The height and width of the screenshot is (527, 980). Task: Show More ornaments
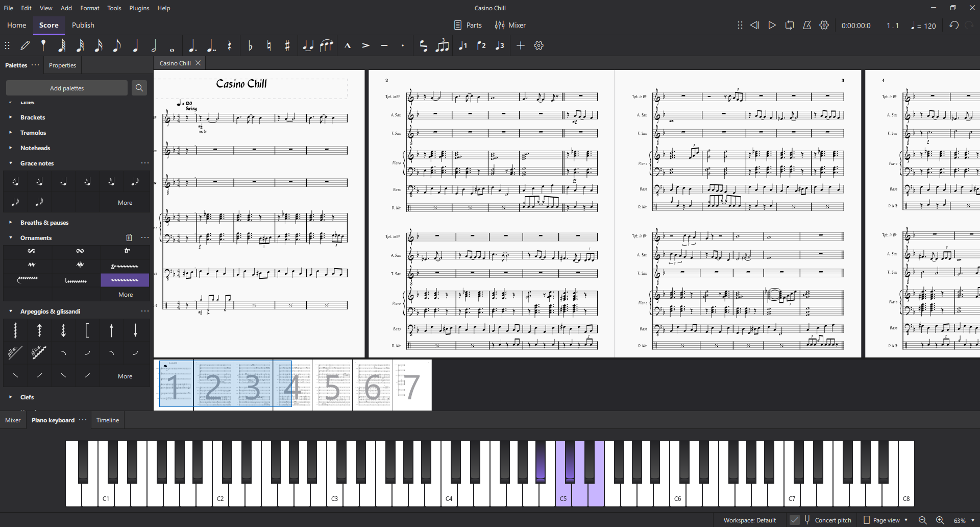tap(125, 294)
